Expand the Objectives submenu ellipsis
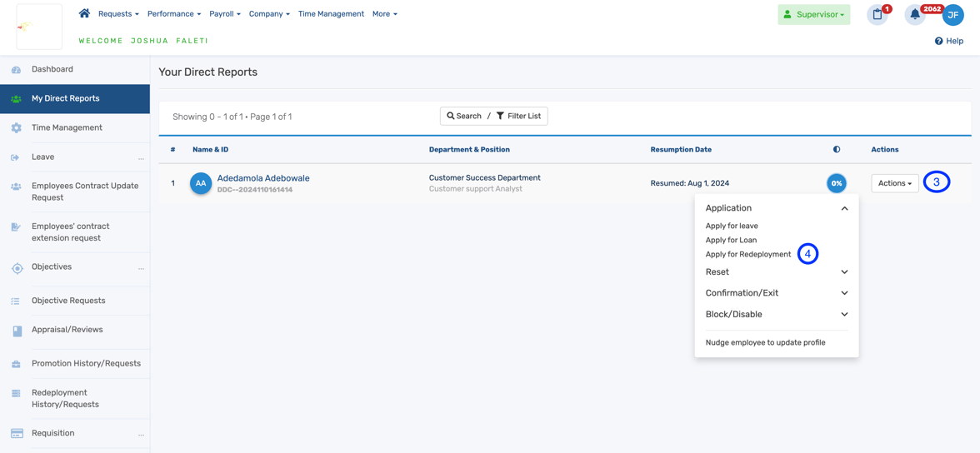 click(142, 269)
